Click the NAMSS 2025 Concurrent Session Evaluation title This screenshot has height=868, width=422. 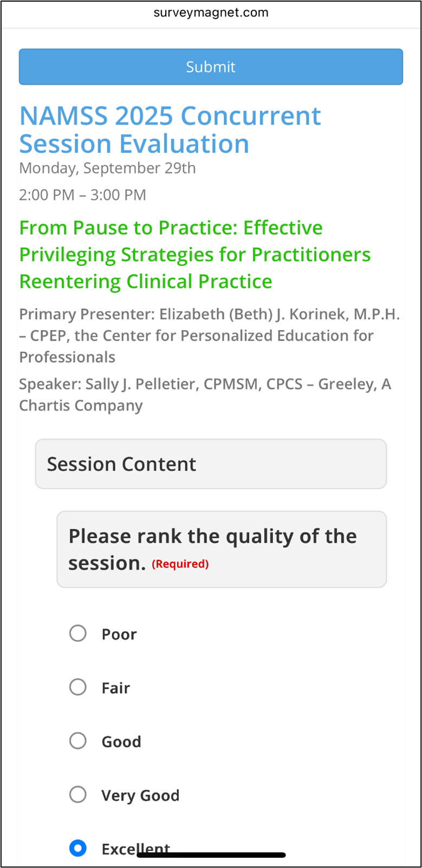pyautogui.click(x=170, y=130)
